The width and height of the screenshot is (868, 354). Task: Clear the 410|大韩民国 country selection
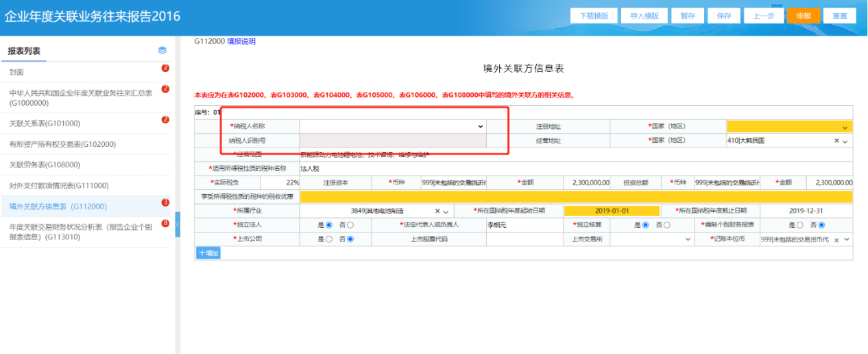coord(836,141)
